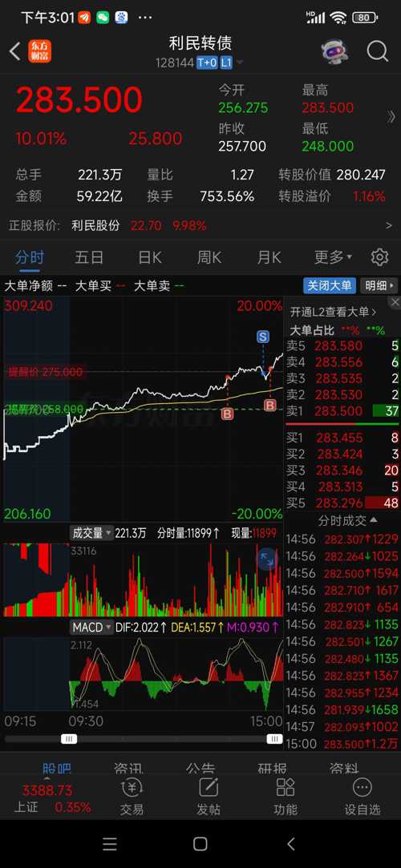This screenshot has height=868, width=401.
Task: Open the 更多 period dropdown
Action: tap(333, 256)
